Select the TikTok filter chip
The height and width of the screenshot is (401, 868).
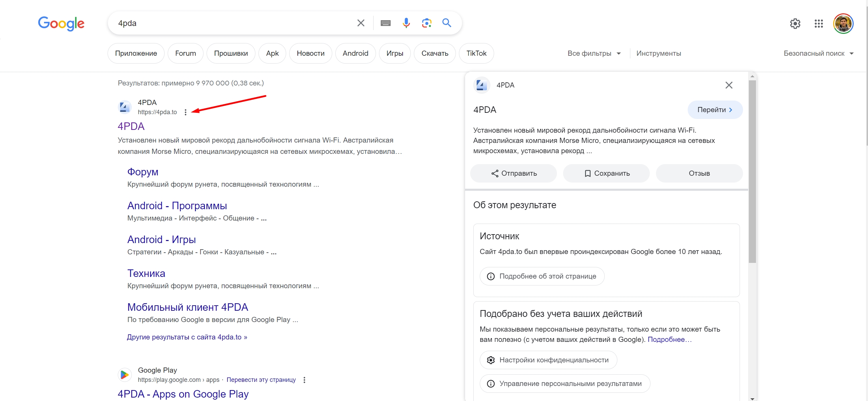476,53
